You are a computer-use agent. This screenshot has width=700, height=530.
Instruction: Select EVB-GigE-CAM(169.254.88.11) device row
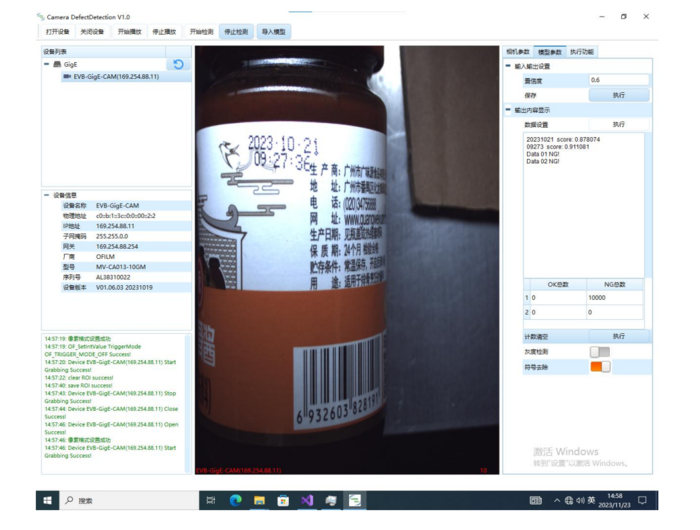pyautogui.click(x=126, y=76)
